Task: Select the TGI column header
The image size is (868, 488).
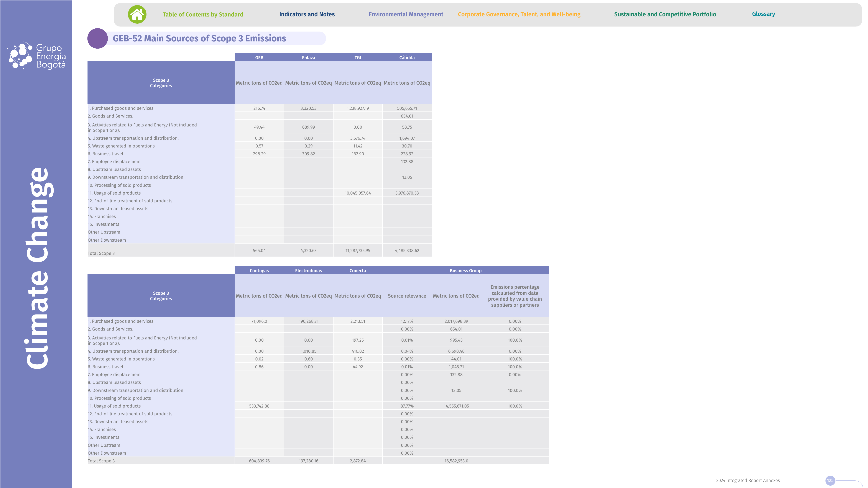Action: 358,58
